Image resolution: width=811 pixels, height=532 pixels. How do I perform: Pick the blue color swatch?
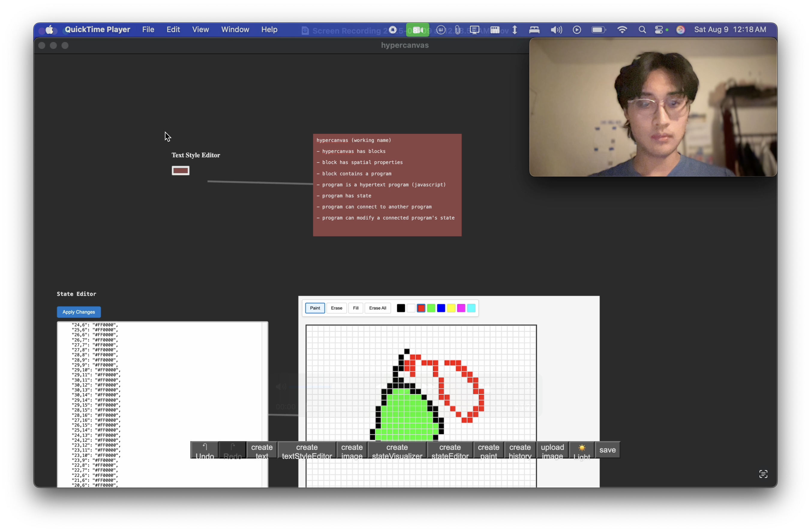coord(441,308)
